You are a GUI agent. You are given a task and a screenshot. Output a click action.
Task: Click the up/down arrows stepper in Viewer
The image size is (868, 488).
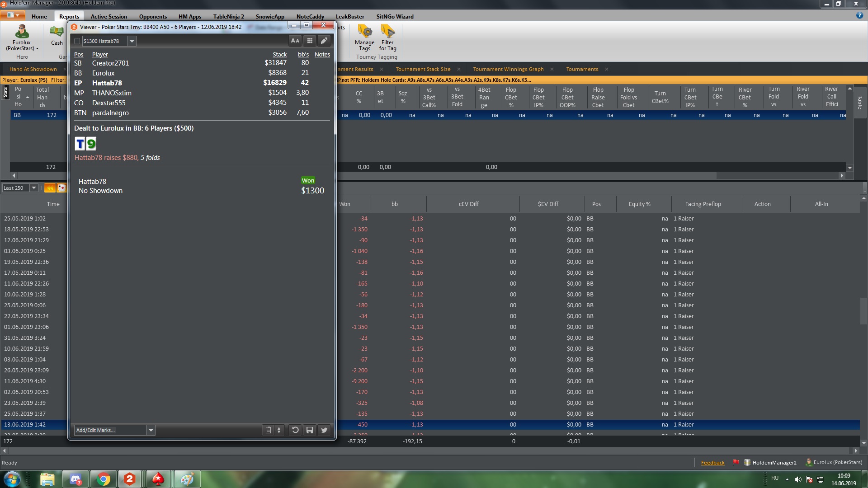tap(279, 430)
